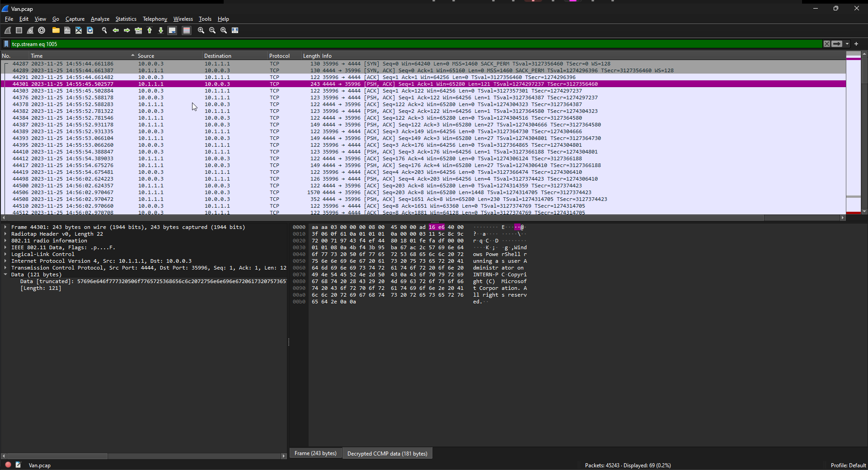Image resolution: width=868 pixels, height=470 pixels.
Task: Click into the tcp.stream eq 1005 filter field
Action: pyautogui.click(x=416, y=44)
